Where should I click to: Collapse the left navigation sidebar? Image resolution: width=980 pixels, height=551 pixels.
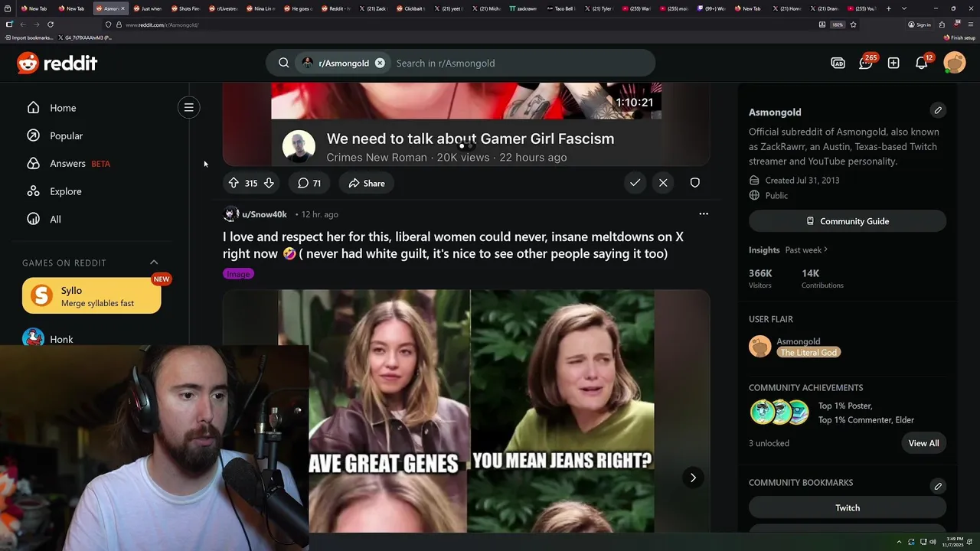[x=188, y=107]
